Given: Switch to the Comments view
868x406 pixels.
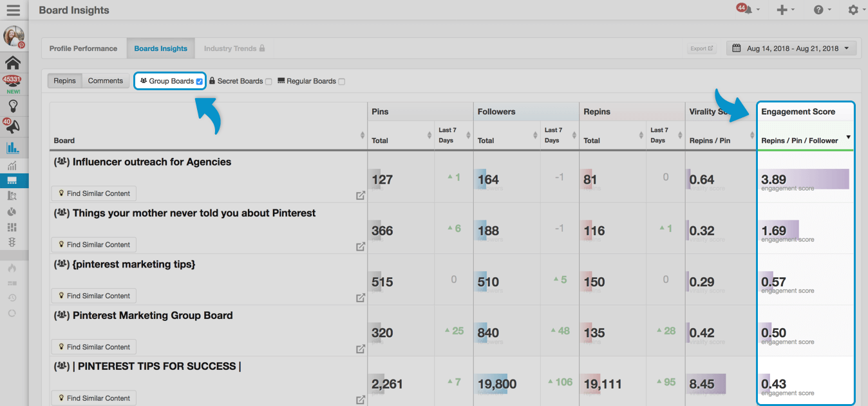Looking at the screenshot, I should click(105, 81).
